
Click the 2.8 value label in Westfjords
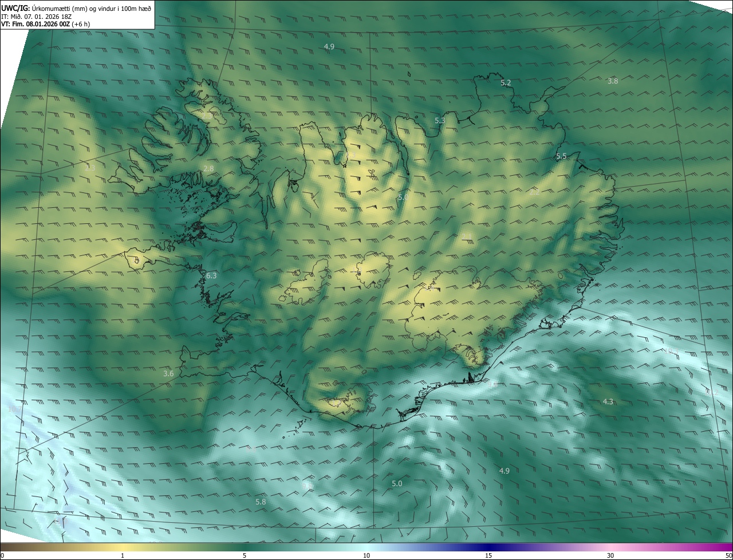pyautogui.click(x=208, y=168)
